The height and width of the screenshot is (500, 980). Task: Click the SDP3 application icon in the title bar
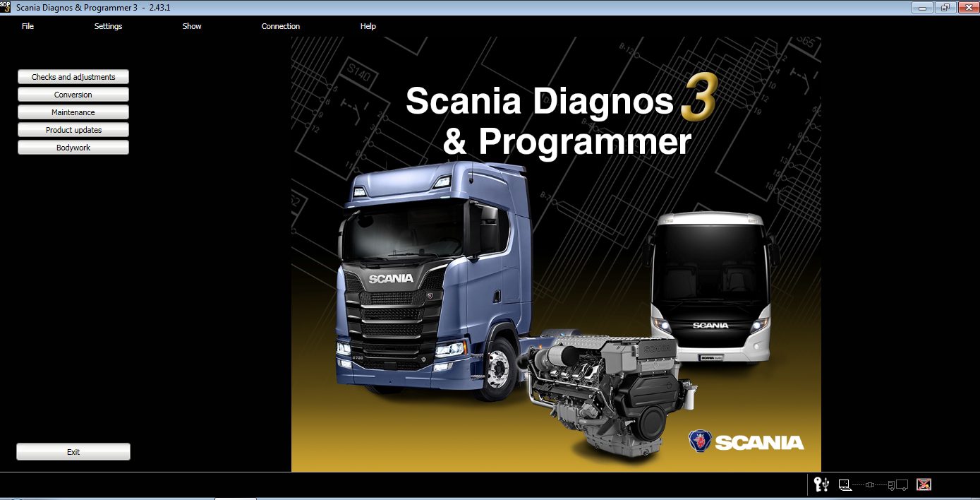pos(6,6)
